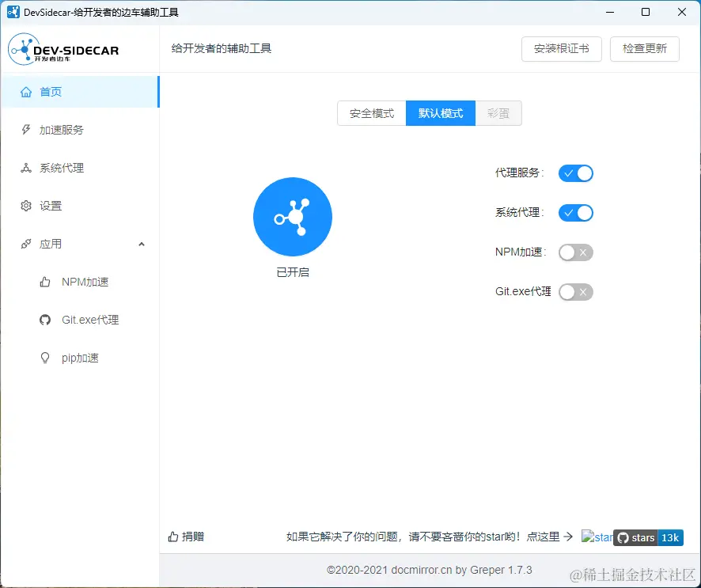The width and height of the screenshot is (701, 588).
Task: Select the 默认模式 mode
Action: tap(441, 113)
